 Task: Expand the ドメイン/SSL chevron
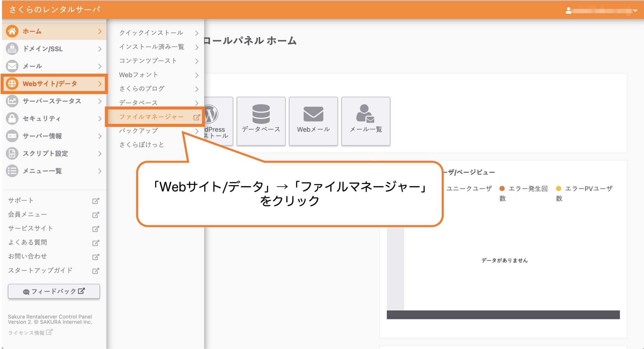click(x=100, y=49)
